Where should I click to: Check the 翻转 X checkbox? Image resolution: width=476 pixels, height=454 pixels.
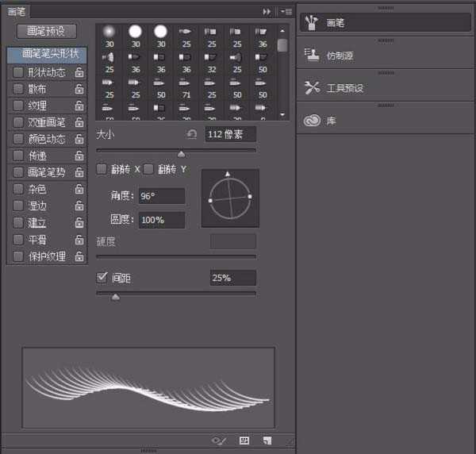click(x=102, y=169)
